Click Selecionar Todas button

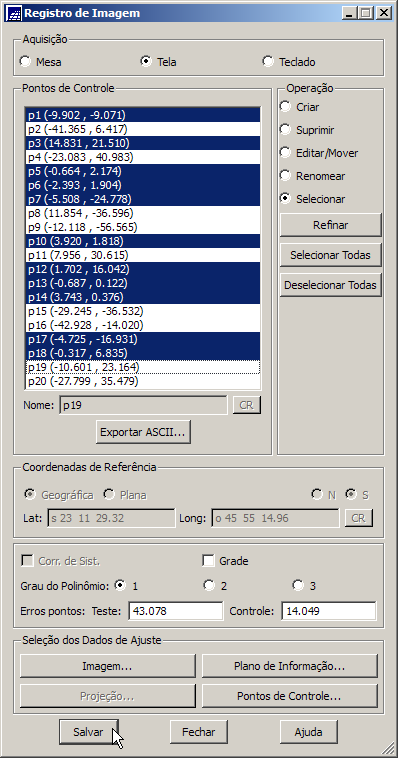pyautogui.click(x=331, y=255)
